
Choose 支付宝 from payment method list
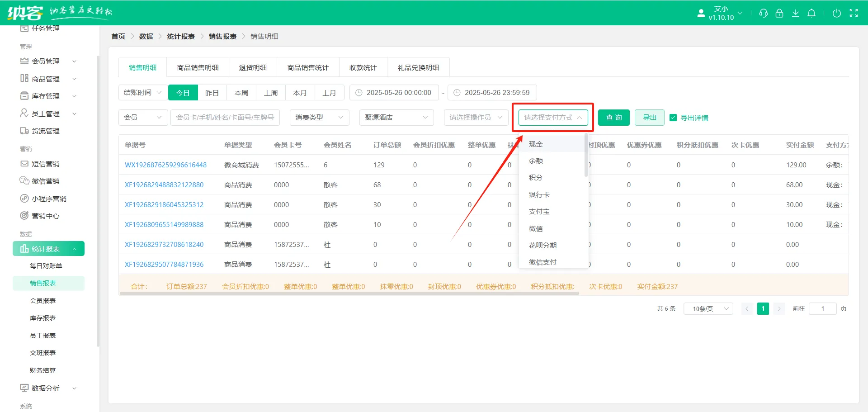point(539,212)
